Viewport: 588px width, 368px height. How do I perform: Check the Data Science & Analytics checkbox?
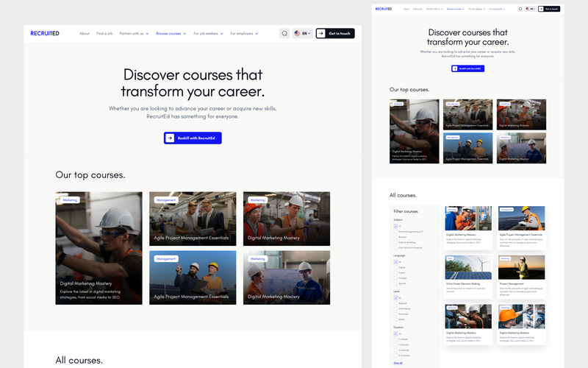point(395,247)
